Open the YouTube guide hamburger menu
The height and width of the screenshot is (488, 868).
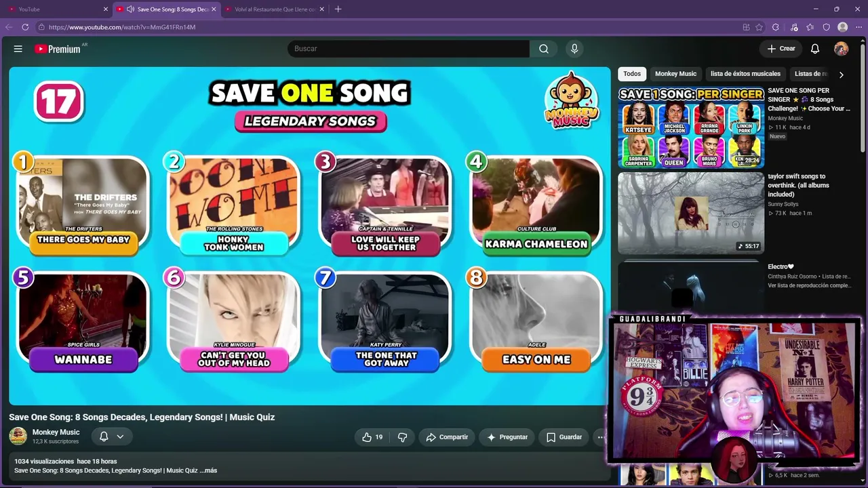(x=18, y=49)
